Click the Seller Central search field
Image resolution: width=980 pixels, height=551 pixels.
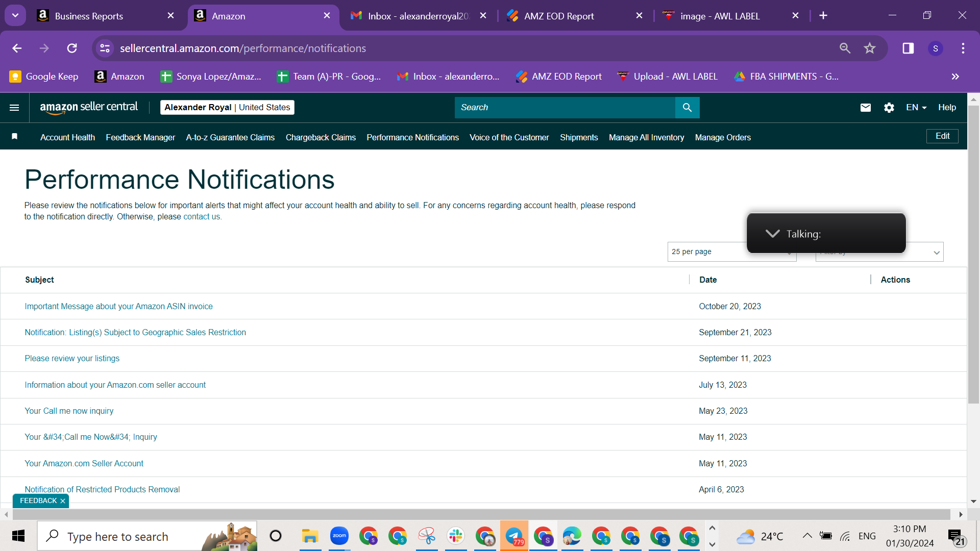pos(565,108)
